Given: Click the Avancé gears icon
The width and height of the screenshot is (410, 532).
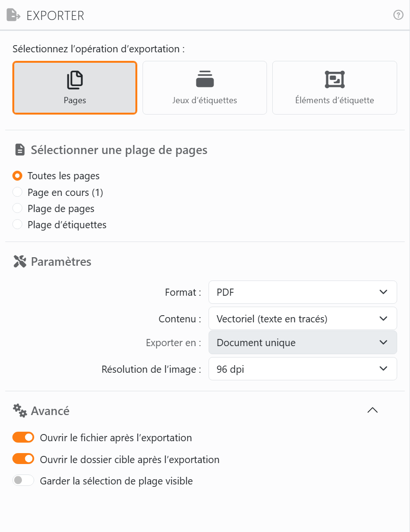Looking at the screenshot, I should [19, 411].
